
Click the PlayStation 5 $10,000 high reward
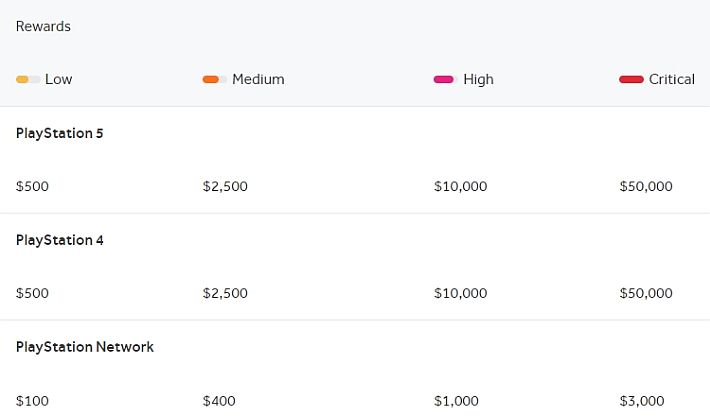461,186
